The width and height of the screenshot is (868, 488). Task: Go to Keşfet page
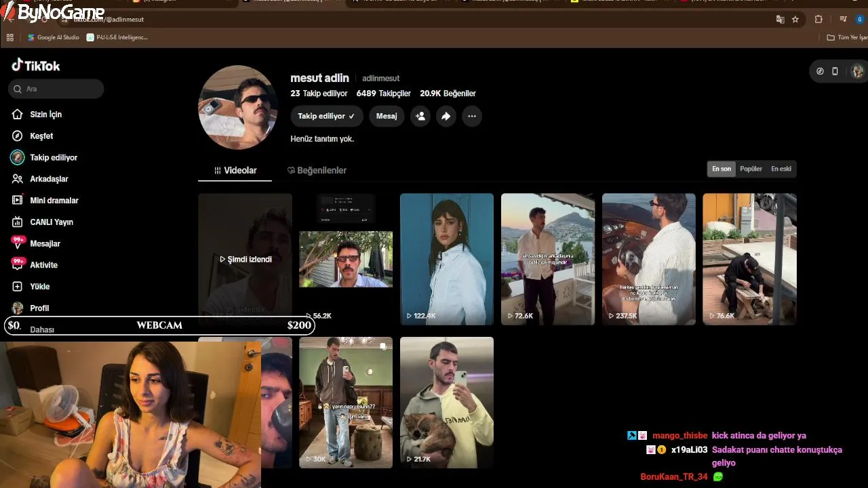(x=41, y=136)
